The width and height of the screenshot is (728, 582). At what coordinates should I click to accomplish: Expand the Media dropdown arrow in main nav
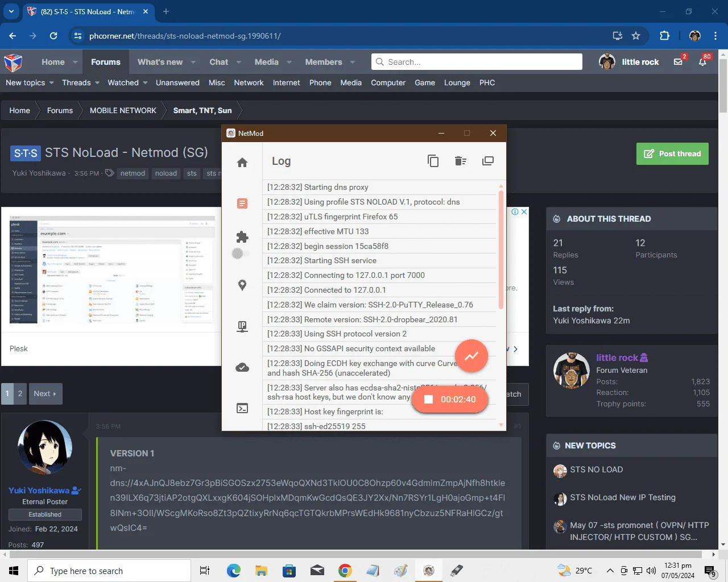pyautogui.click(x=289, y=62)
